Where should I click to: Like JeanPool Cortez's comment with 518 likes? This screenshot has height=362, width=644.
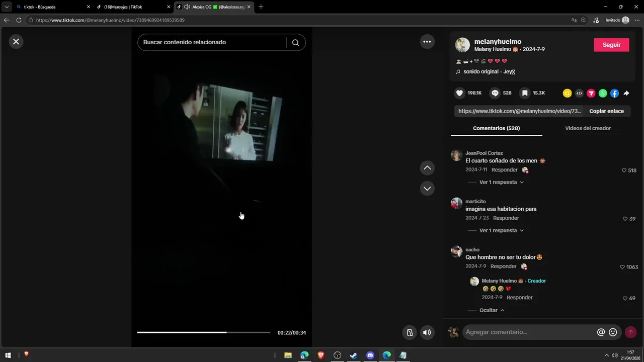pos(624,170)
